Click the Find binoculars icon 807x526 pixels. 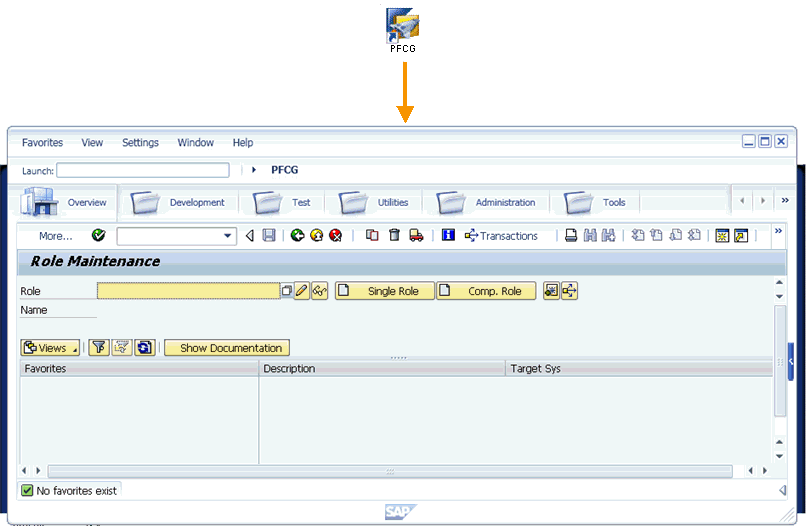click(x=590, y=236)
